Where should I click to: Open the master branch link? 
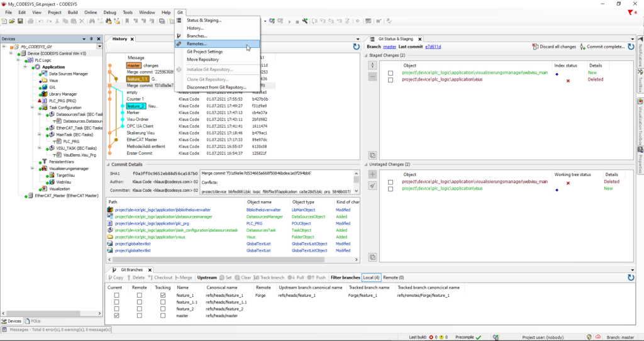click(x=390, y=47)
